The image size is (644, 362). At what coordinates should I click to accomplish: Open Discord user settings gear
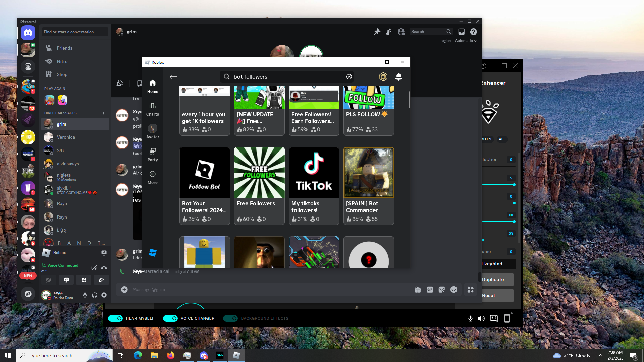pos(104,295)
